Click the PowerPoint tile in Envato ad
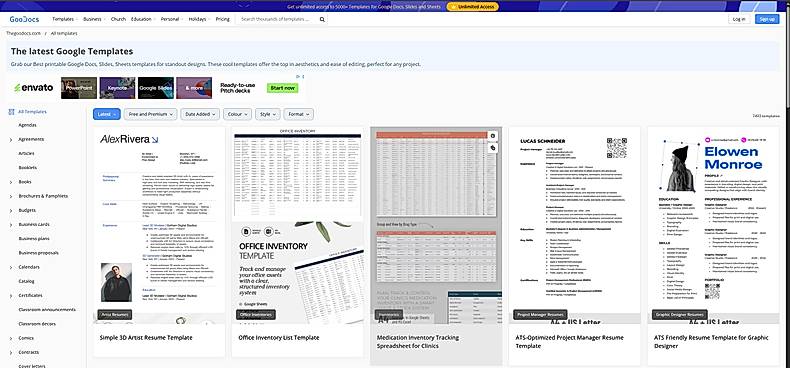Image resolution: width=790 pixels, height=368 pixels. pos(79,88)
